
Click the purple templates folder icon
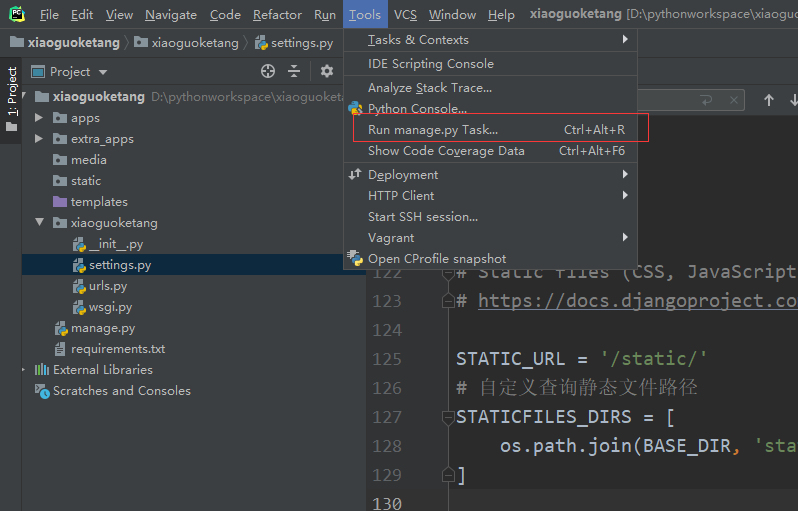60,202
